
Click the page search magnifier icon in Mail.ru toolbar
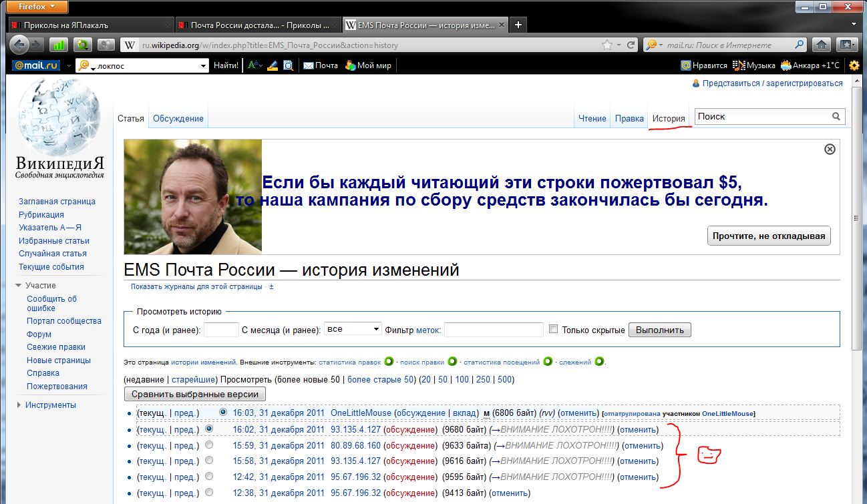(x=289, y=65)
